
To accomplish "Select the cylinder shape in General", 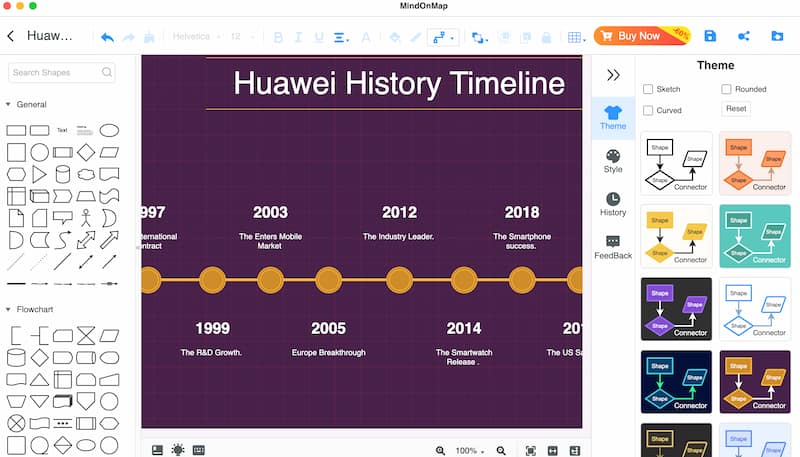I will pyautogui.click(x=63, y=174).
